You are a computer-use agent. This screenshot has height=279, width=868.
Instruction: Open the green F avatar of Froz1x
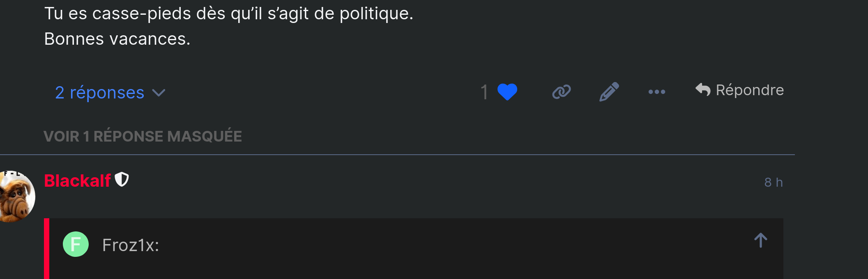click(76, 244)
